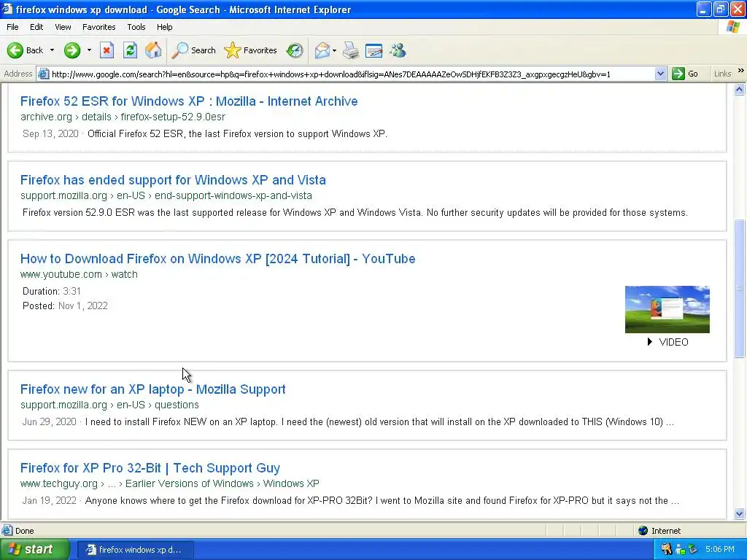Click the Edit page toolbar icon
The width and height of the screenshot is (747, 560).
click(374, 50)
